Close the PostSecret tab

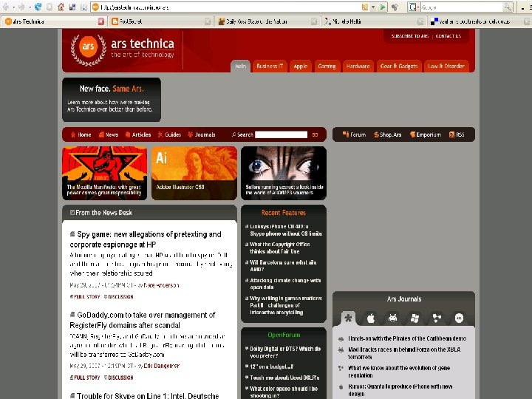coord(208,21)
